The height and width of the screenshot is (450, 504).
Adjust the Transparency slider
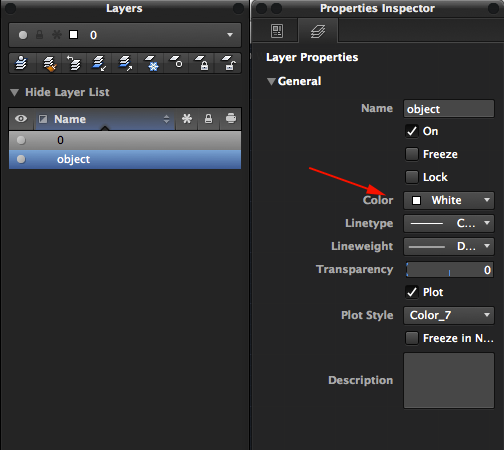click(x=449, y=270)
